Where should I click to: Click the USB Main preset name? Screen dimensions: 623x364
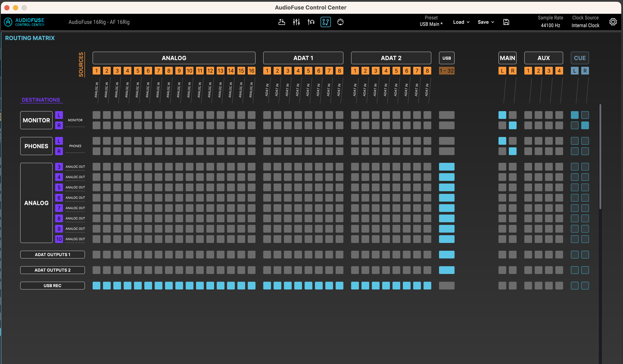[x=431, y=24]
